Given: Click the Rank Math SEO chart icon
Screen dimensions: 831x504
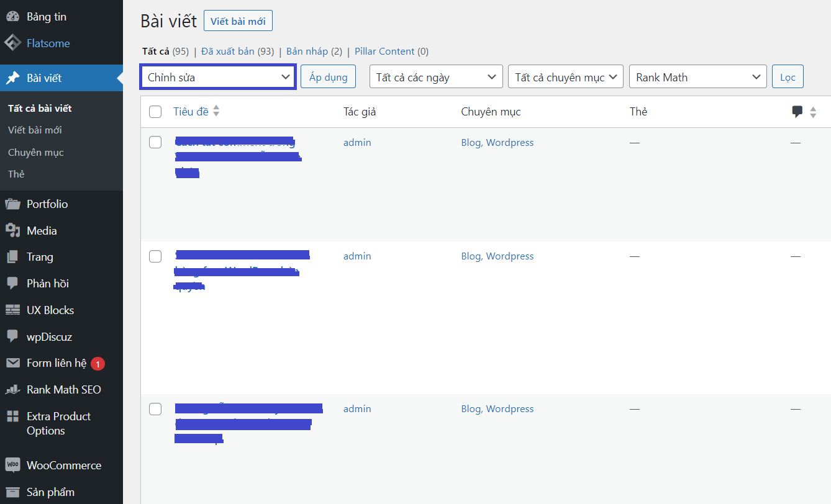Looking at the screenshot, I should click(12, 390).
